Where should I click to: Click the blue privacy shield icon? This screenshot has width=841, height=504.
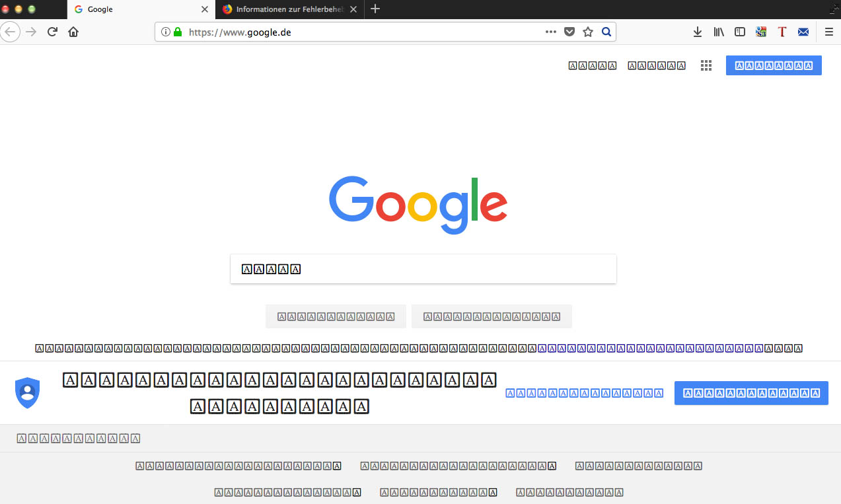click(28, 393)
